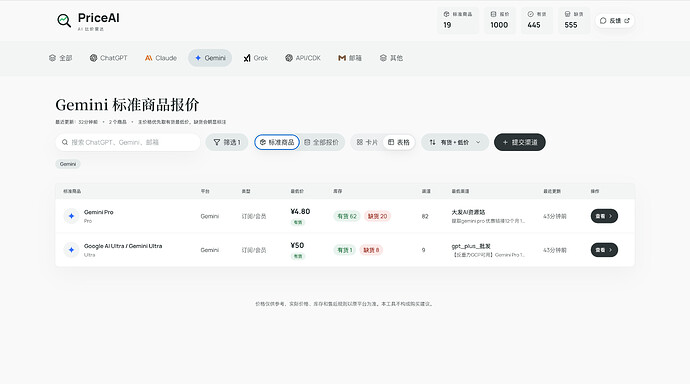Click the 提交渠道 button
690x384 pixels.
click(x=520, y=142)
